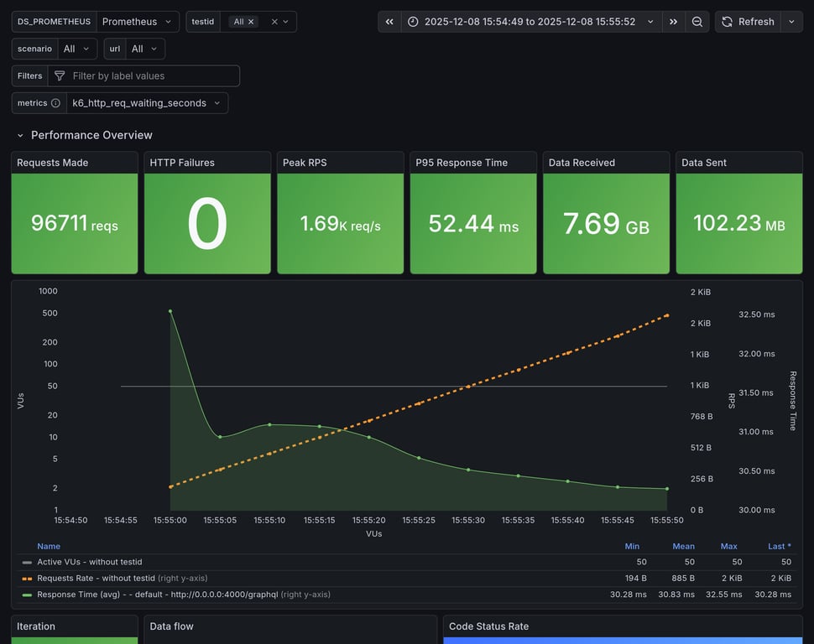Image resolution: width=814 pixels, height=644 pixels.
Task: Click the orange color swatch for Requests Rate
Action: [25, 578]
